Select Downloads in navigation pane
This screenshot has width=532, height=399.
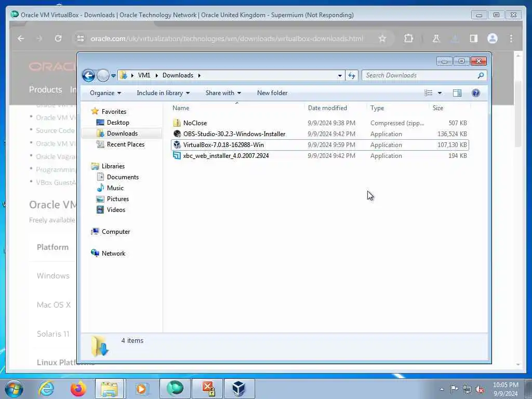(x=122, y=134)
